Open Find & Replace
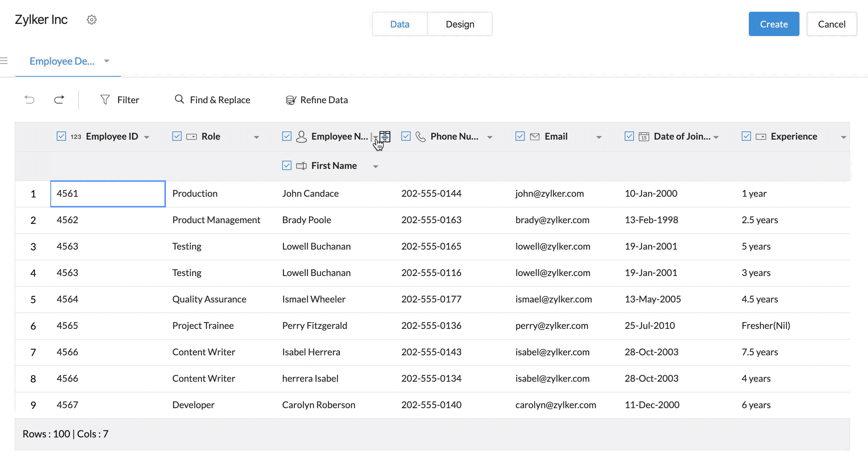 click(213, 100)
